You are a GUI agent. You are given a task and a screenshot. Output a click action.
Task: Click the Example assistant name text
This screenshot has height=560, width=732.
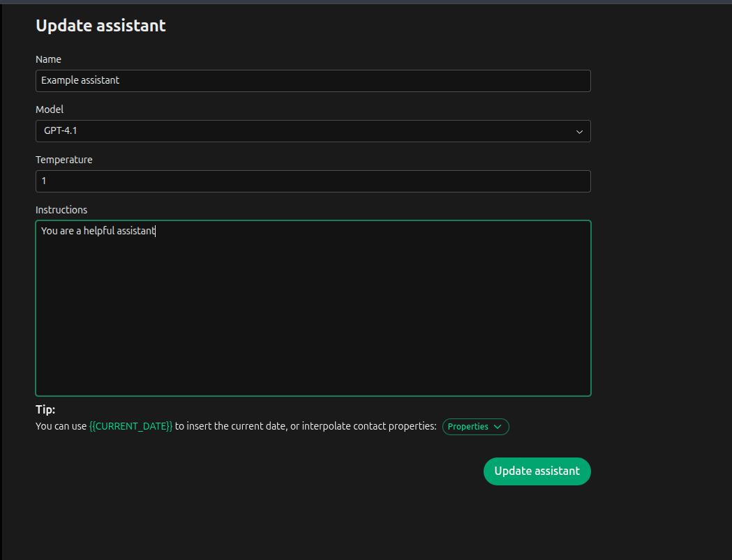point(80,80)
